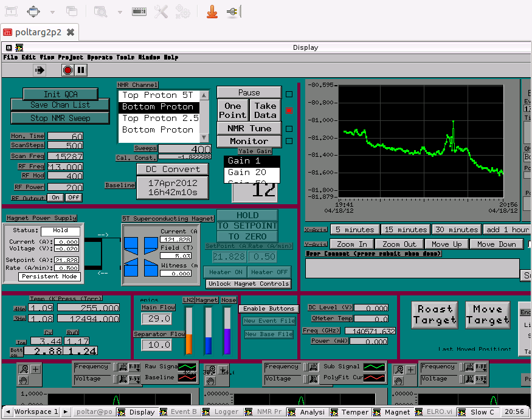
Task: Click the LN2 level indicator bar
Action: point(189,331)
